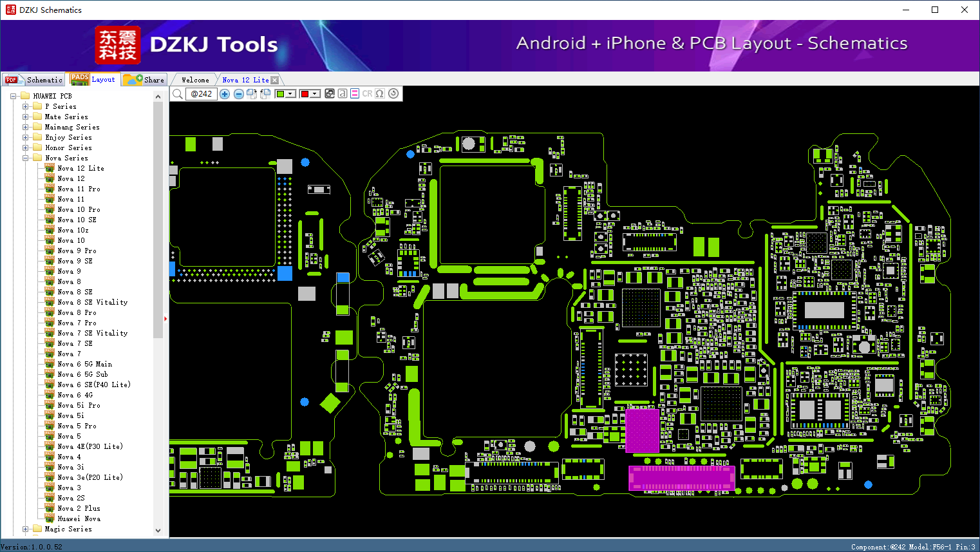Open the red color dropdown arrow
Image resolution: width=980 pixels, height=552 pixels.
coord(315,94)
